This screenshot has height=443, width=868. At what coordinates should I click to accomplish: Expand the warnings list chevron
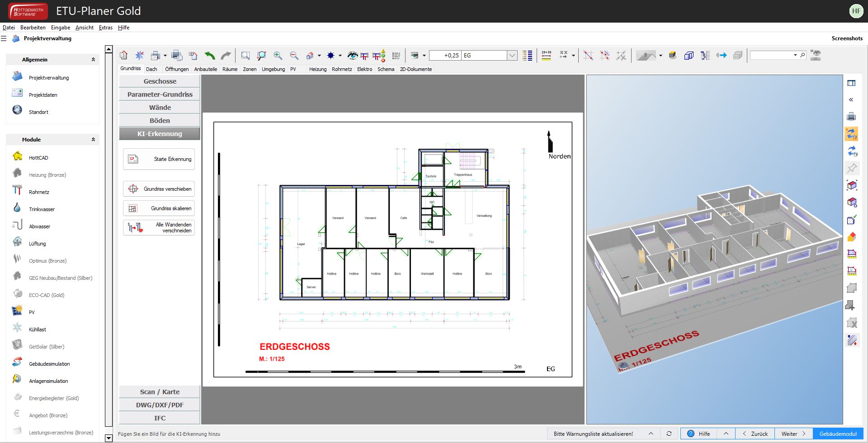(651, 434)
